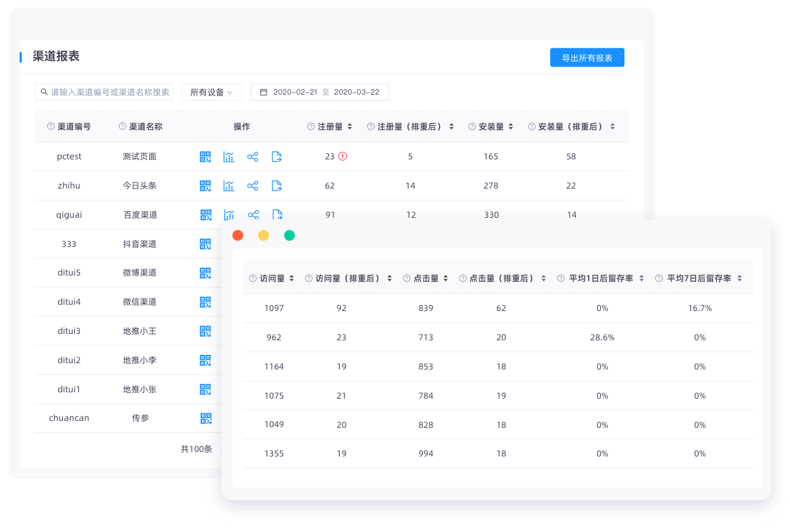Click help icon next to 点击量 header
Viewport: 790px width, 532px height.
point(406,278)
